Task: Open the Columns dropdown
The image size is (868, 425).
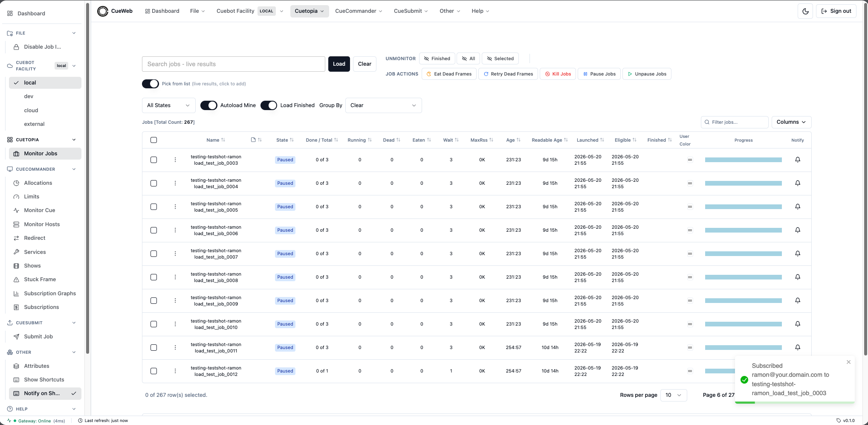Action: pos(791,122)
